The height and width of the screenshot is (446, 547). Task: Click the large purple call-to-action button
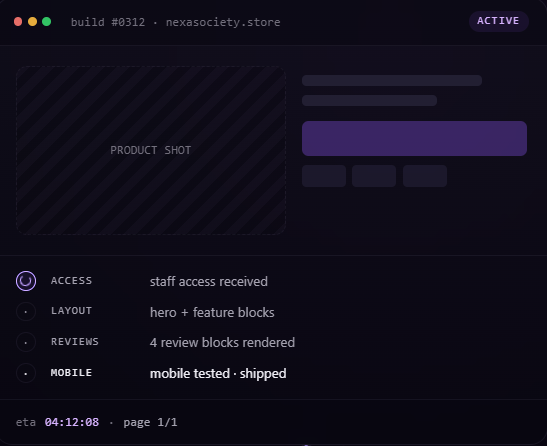point(414,139)
